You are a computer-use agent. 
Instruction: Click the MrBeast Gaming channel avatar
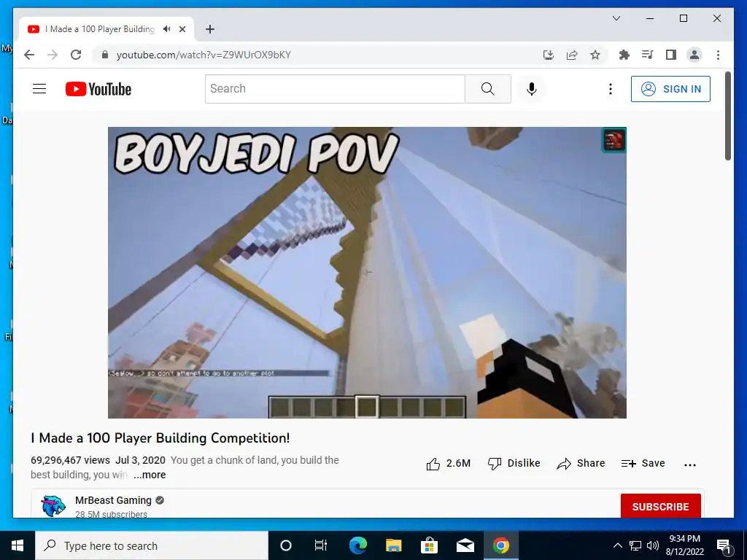tap(53, 506)
